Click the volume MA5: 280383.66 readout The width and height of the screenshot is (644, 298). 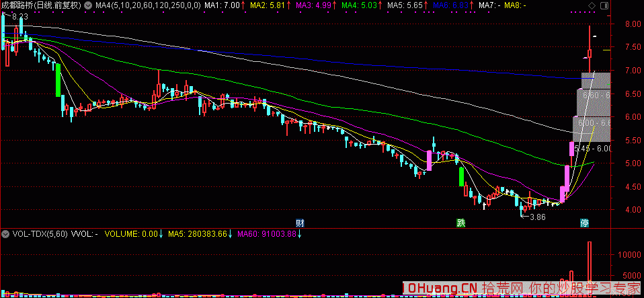coord(198,234)
